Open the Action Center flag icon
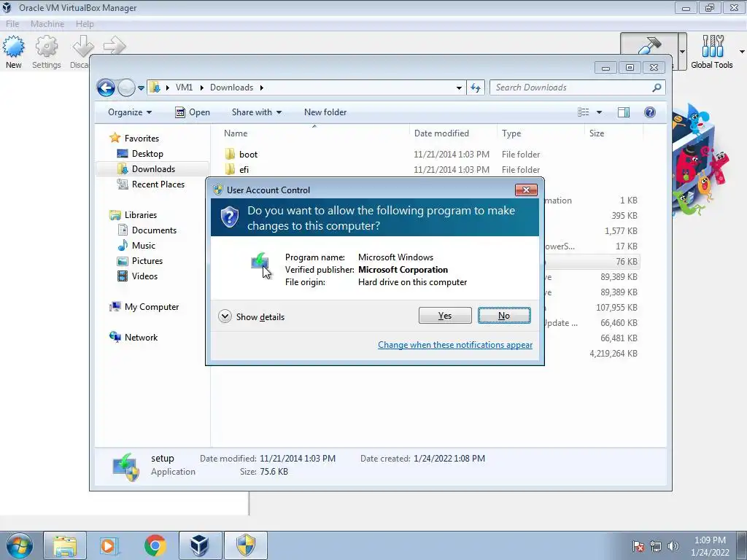Image resolution: width=747 pixels, height=560 pixels. click(638, 546)
